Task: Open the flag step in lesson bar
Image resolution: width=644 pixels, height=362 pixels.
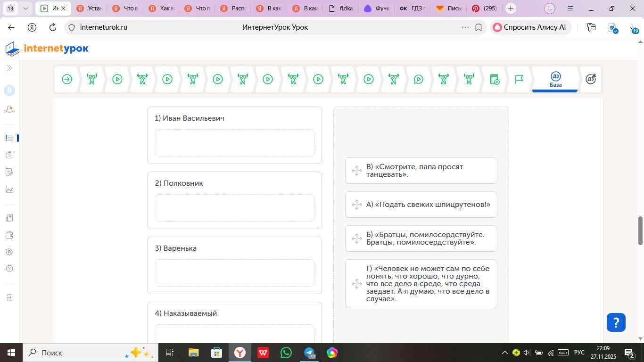Action: point(519,79)
